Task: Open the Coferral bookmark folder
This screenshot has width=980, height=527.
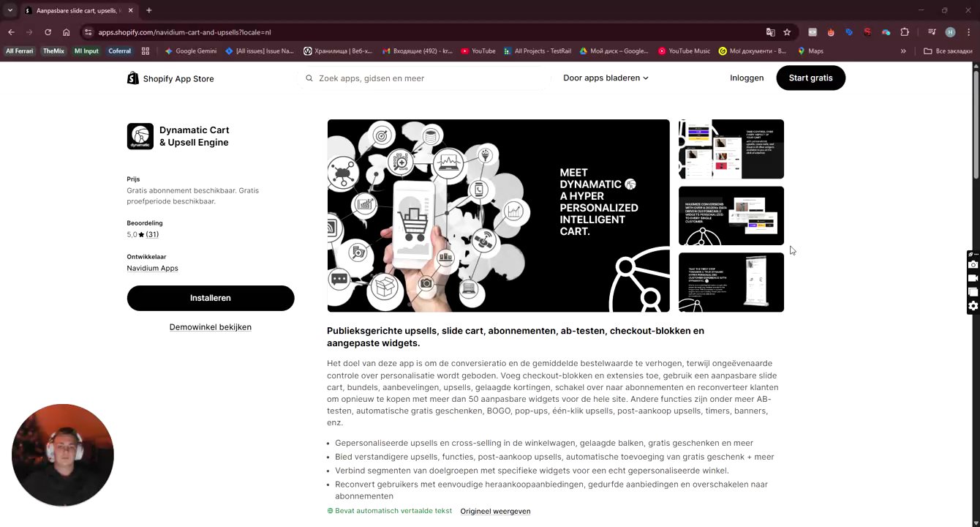Action: pyautogui.click(x=119, y=51)
